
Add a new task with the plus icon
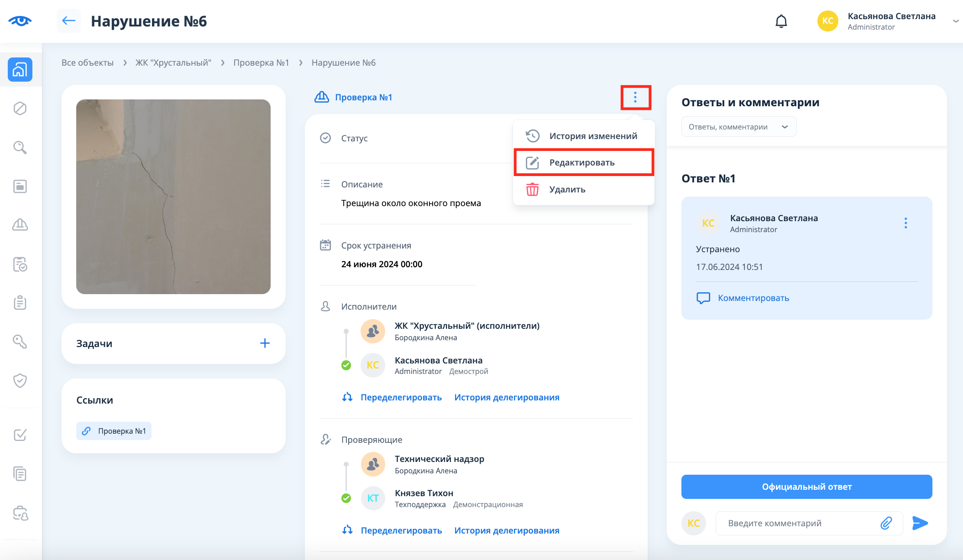[265, 343]
